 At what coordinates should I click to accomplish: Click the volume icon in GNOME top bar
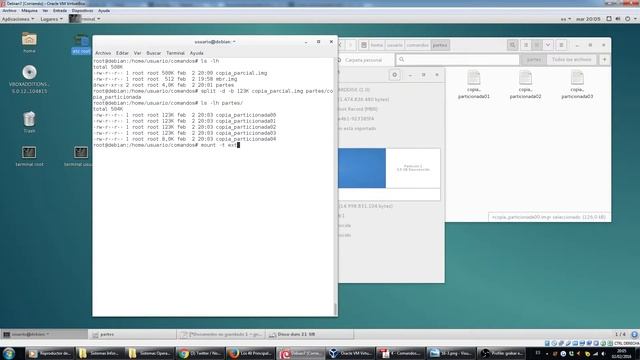[618, 19]
